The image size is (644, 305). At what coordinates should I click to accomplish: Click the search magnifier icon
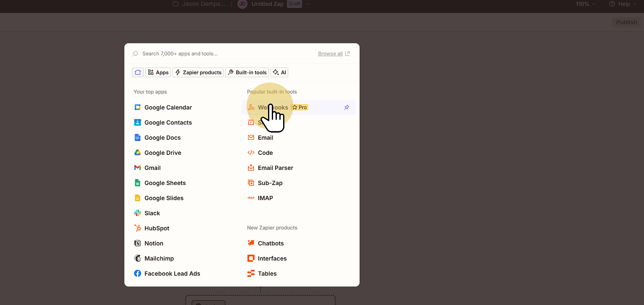pos(135,54)
